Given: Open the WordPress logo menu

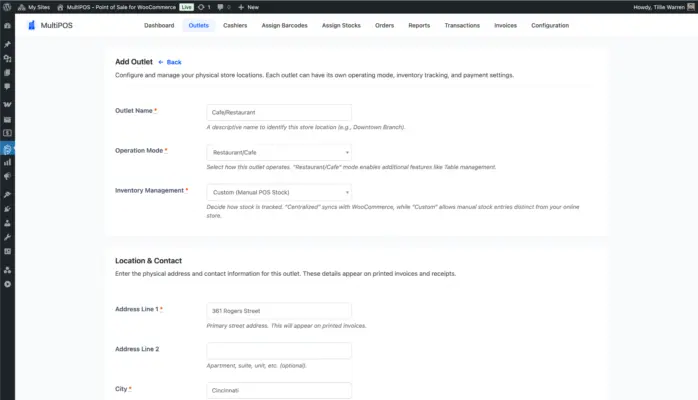Looking at the screenshot, I should 7,7.
